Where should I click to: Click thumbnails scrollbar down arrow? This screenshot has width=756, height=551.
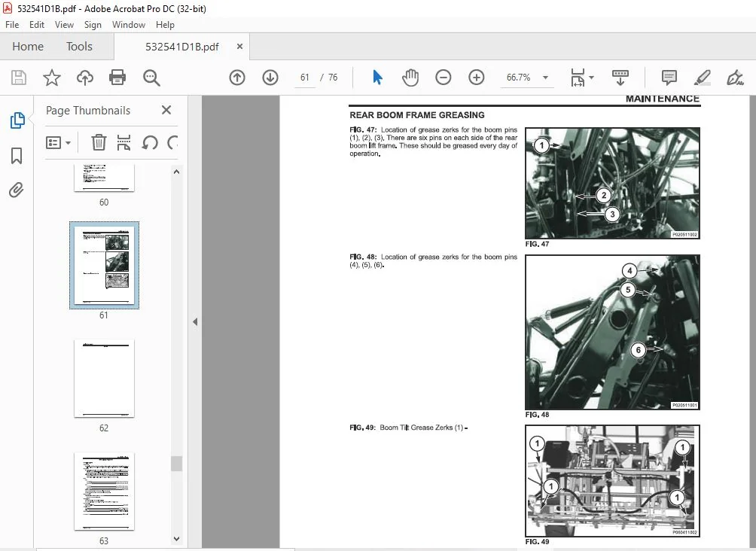point(176,539)
